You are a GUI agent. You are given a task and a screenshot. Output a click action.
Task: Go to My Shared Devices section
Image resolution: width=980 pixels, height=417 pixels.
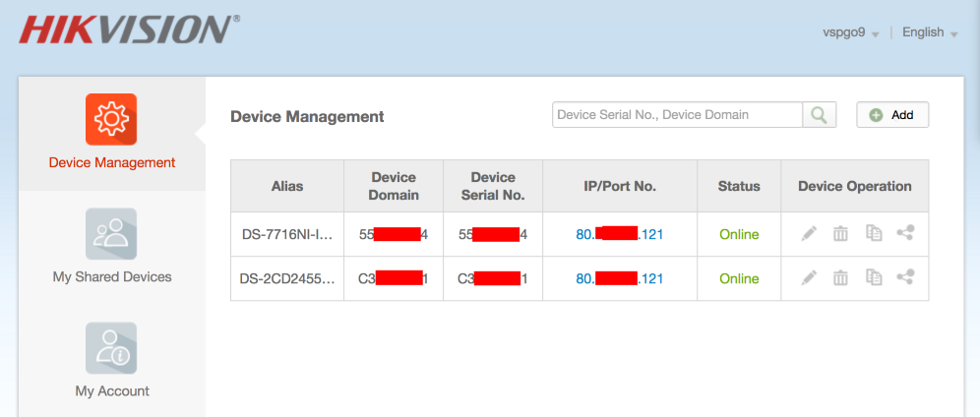click(x=111, y=246)
